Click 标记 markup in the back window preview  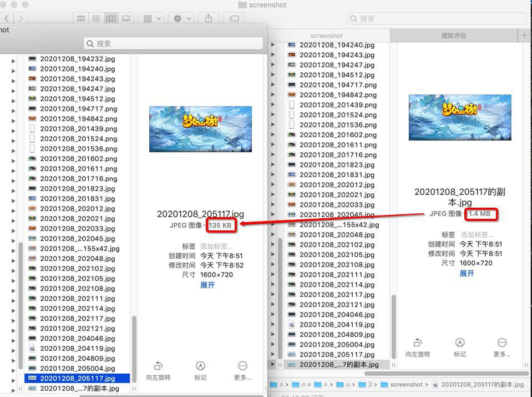[460, 348]
